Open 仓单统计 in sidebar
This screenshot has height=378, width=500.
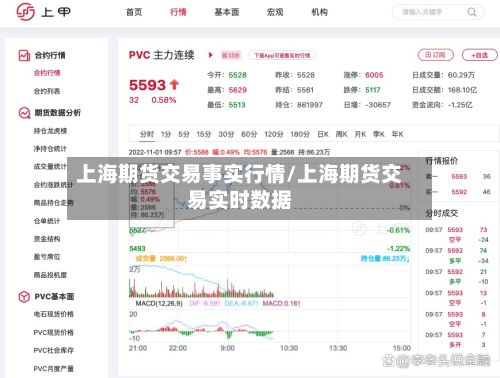(47, 221)
